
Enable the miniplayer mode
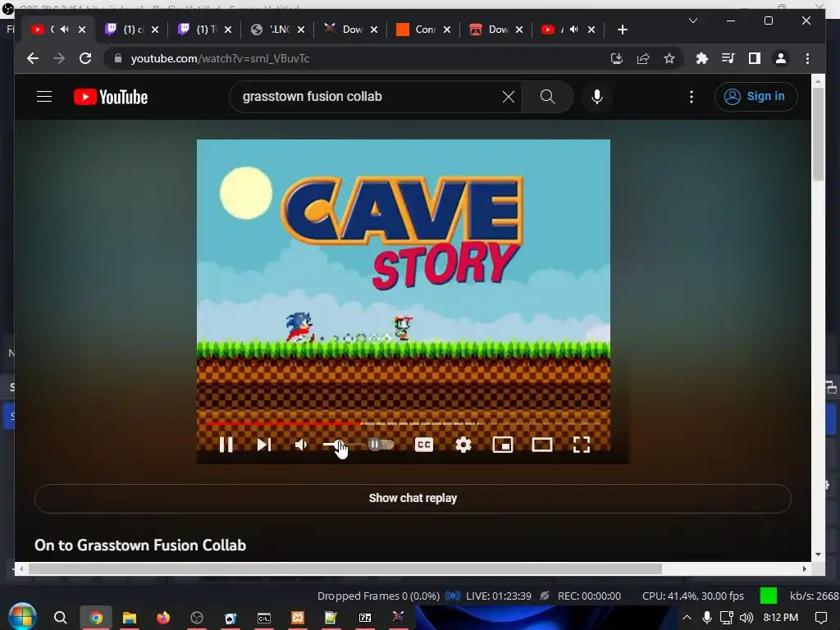click(x=503, y=445)
